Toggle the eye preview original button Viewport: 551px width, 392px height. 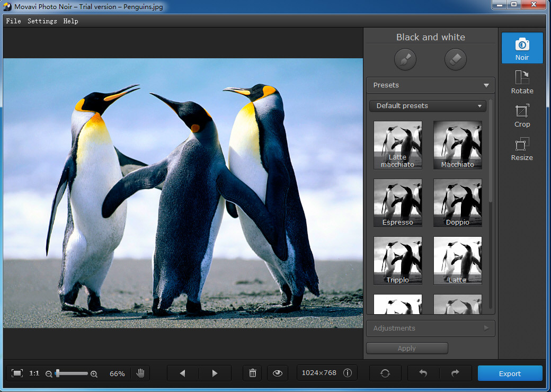[278, 373]
